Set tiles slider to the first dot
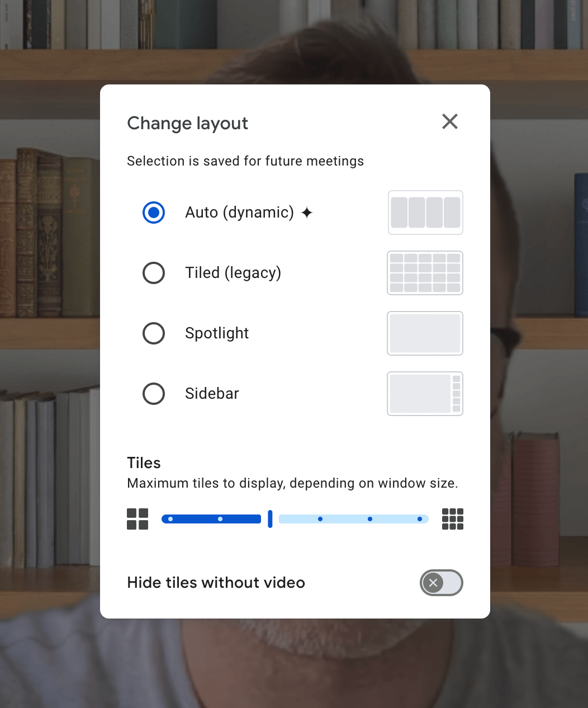Image resolution: width=588 pixels, height=708 pixels. (170, 519)
